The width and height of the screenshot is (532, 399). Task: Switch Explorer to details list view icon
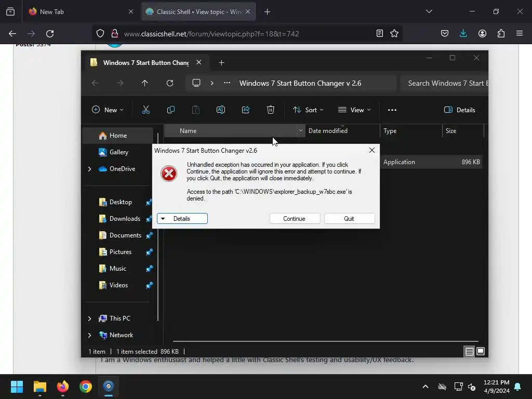pos(469,352)
